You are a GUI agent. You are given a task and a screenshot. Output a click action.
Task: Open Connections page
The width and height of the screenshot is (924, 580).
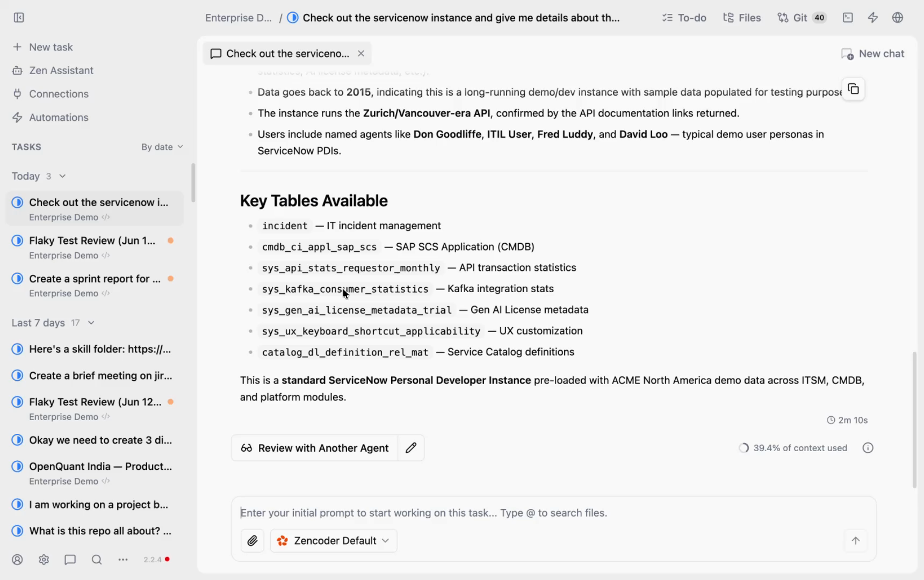coord(50,94)
